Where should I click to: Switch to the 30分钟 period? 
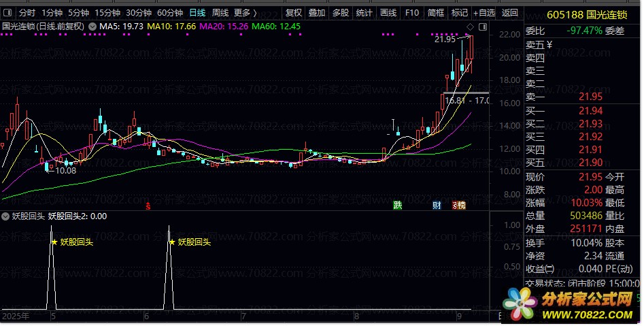point(139,13)
